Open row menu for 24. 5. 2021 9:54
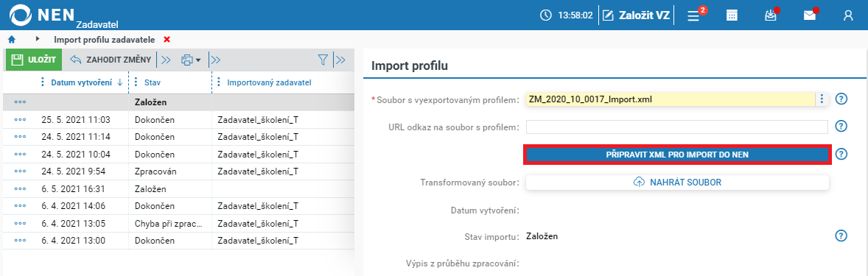 pyautogui.click(x=21, y=171)
